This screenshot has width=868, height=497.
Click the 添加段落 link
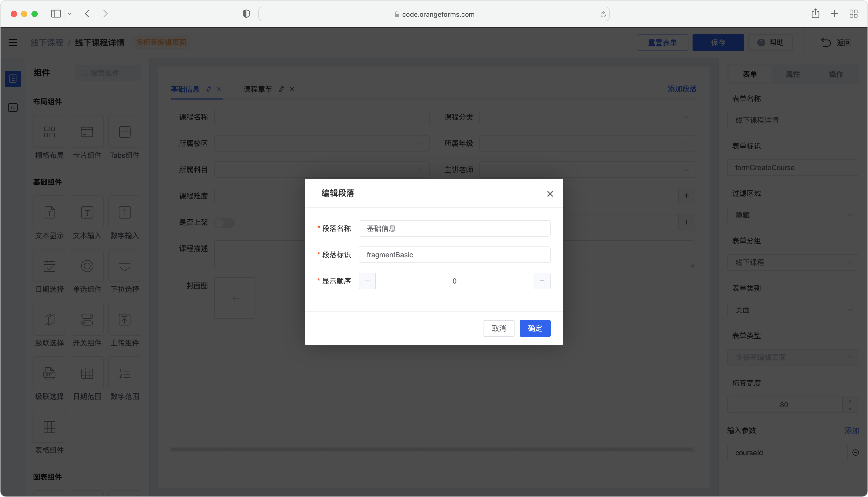pyautogui.click(x=682, y=89)
